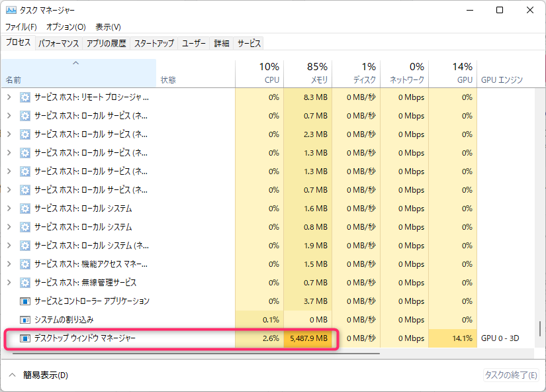Click the Task Manager title bar icon

[11, 10]
